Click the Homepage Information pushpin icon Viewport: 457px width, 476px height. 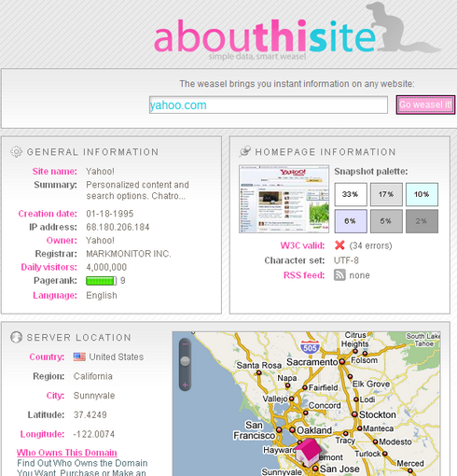coord(245,151)
